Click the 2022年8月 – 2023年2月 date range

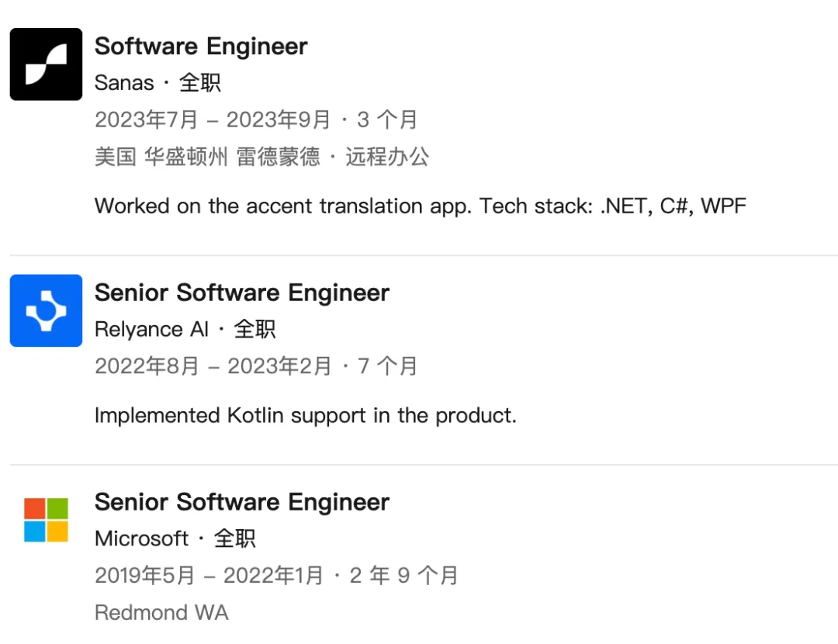pyautogui.click(x=212, y=365)
